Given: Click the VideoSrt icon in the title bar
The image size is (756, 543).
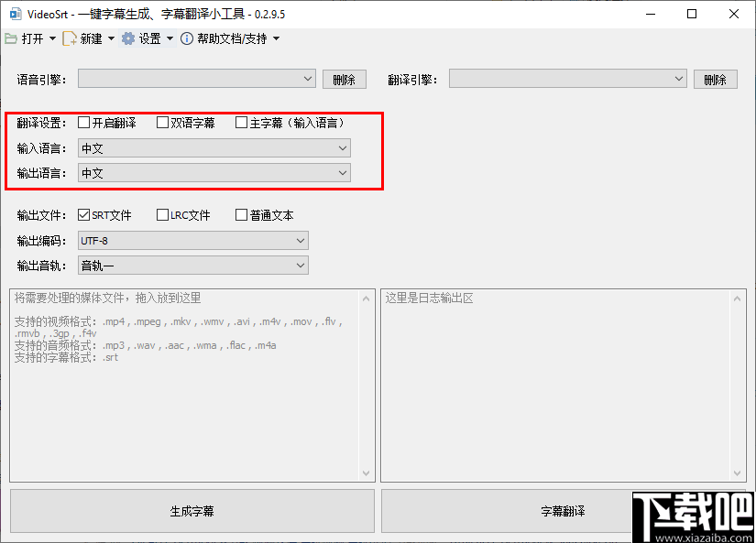Looking at the screenshot, I should (x=13, y=13).
